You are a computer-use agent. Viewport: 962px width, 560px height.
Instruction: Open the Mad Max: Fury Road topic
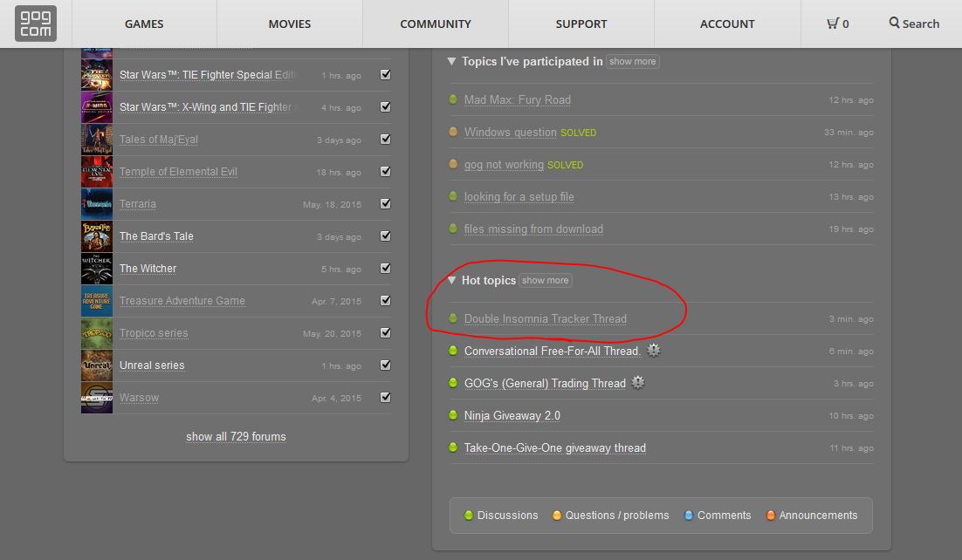[517, 100]
